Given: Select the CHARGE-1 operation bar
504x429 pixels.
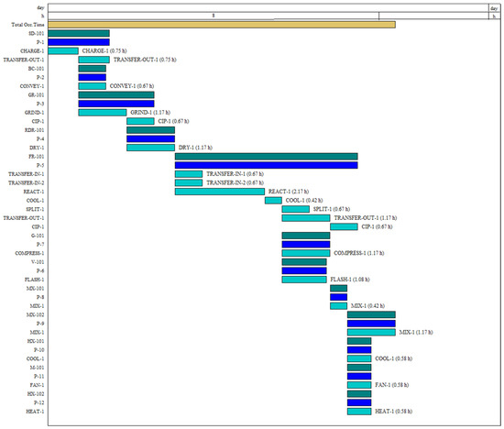Looking at the screenshot, I should tap(63, 50).
